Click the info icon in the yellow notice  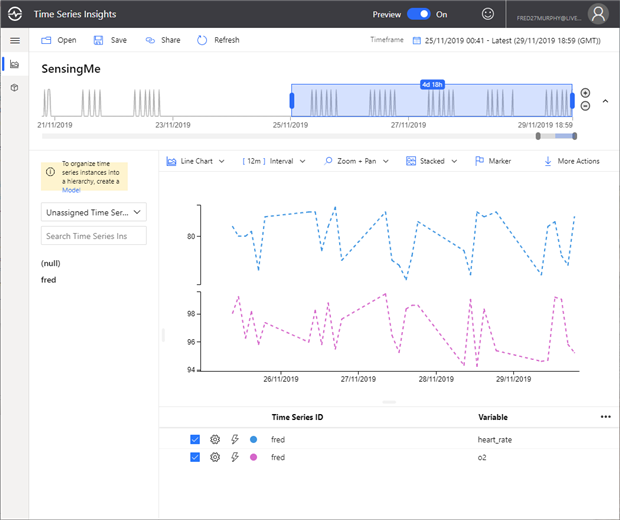tap(50, 172)
